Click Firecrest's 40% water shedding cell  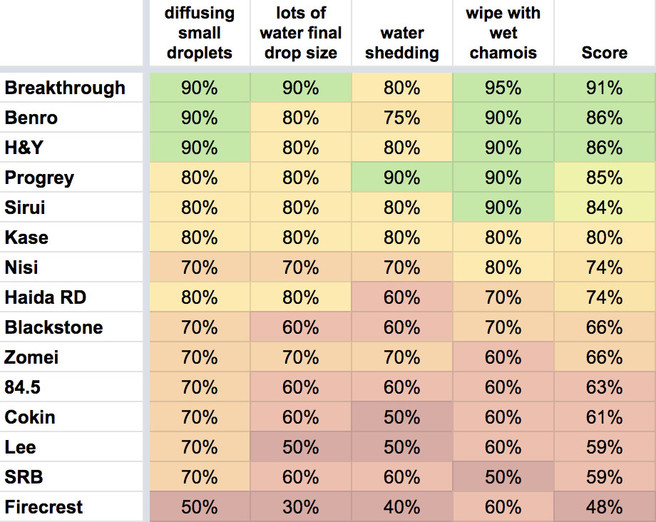click(x=400, y=507)
